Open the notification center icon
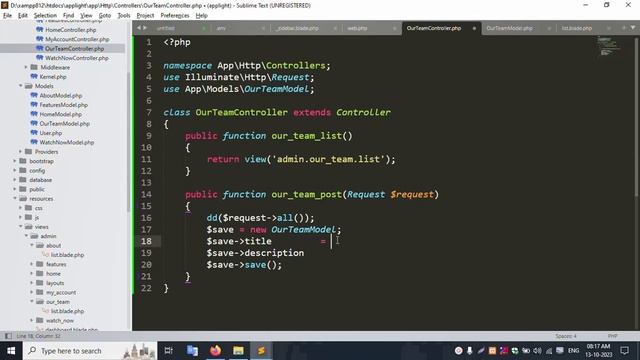Screen dimensions: 640x360 coord(624,351)
